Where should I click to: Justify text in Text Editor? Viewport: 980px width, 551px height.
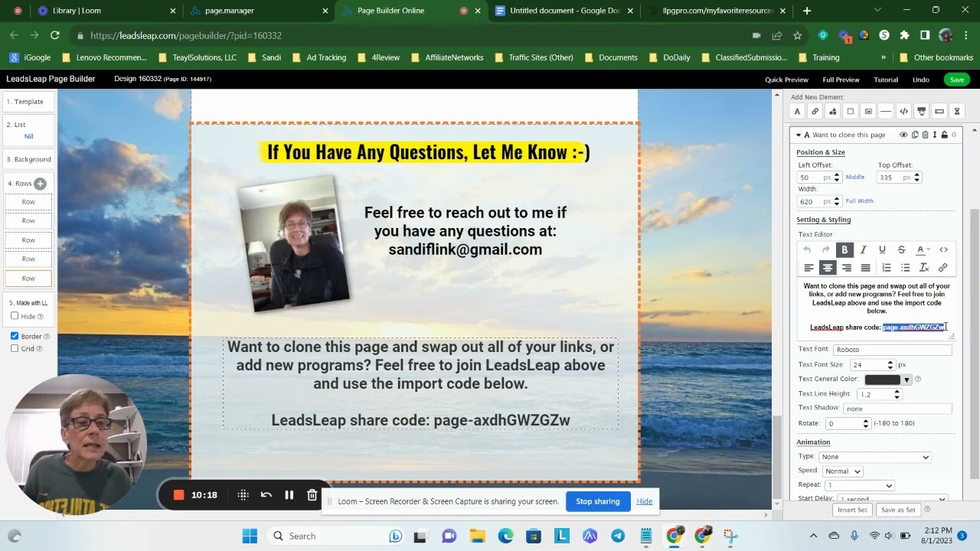[x=865, y=268]
